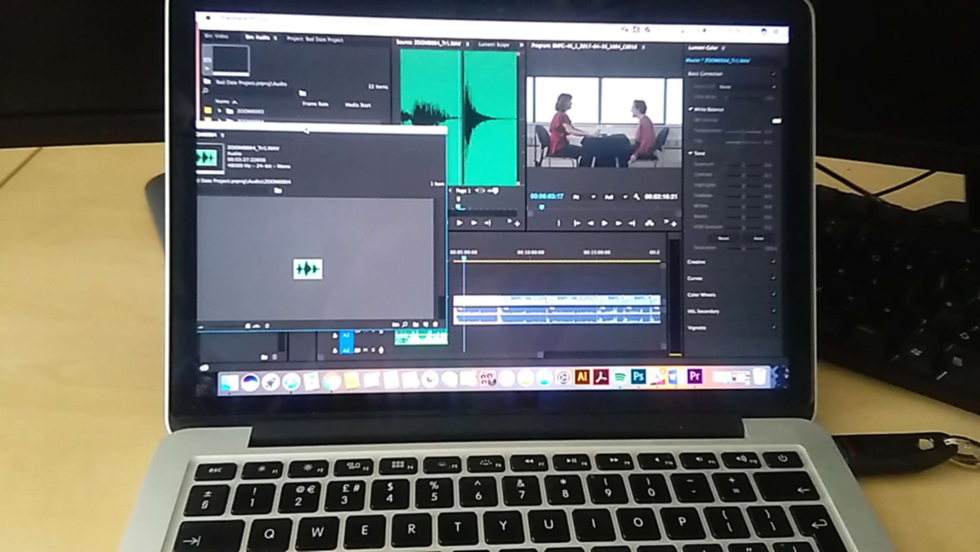This screenshot has width=980, height=552.
Task: Toggle A3 track targeting button
Action: pos(346,350)
